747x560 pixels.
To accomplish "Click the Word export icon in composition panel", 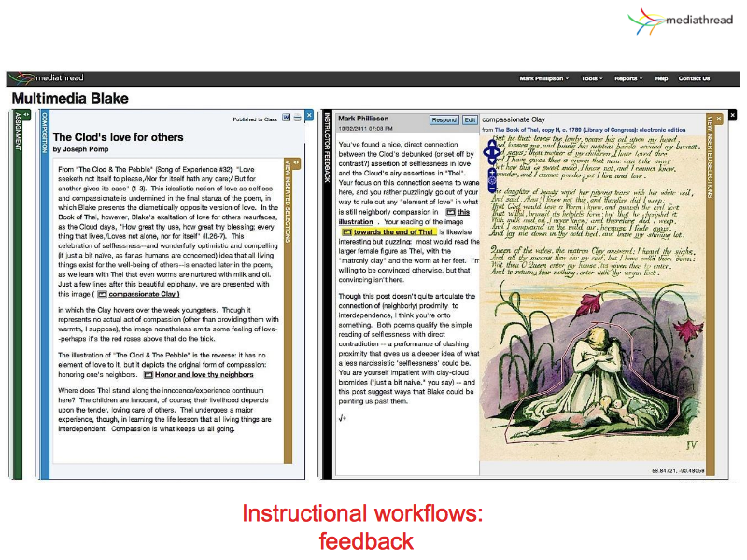I will pos(287,119).
